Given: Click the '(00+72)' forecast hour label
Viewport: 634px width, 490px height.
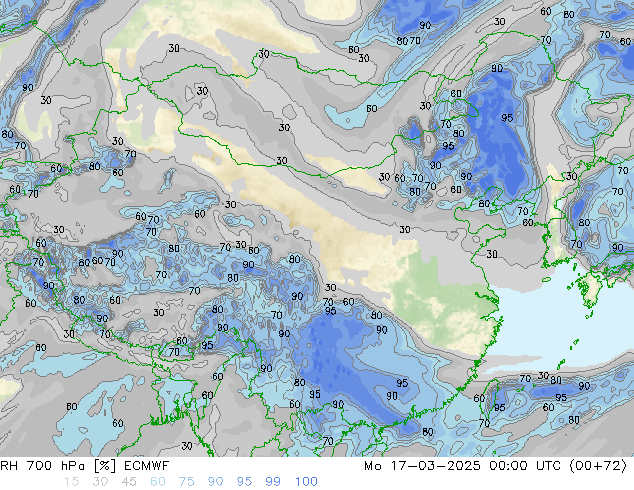Looking at the screenshot, I should [598, 466].
